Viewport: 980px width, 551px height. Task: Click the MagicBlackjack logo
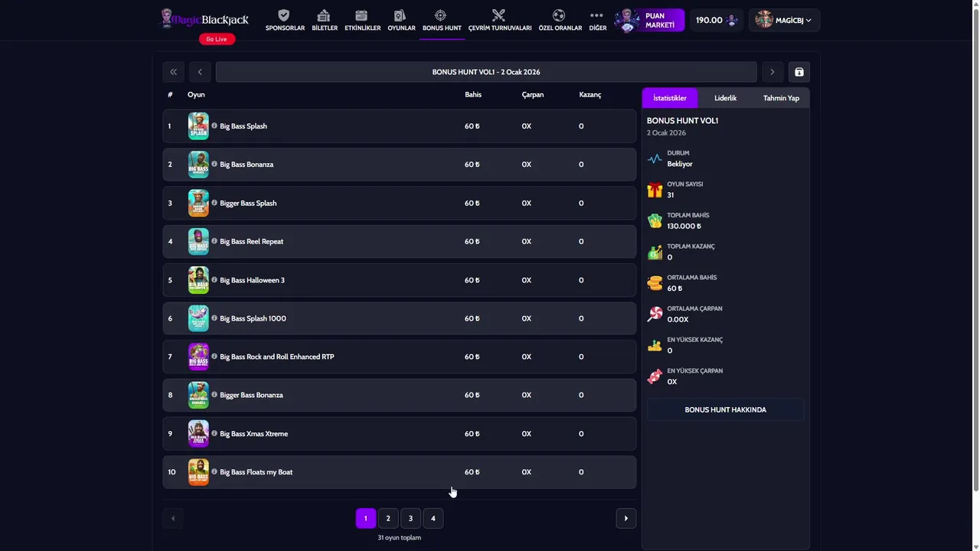click(x=204, y=18)
